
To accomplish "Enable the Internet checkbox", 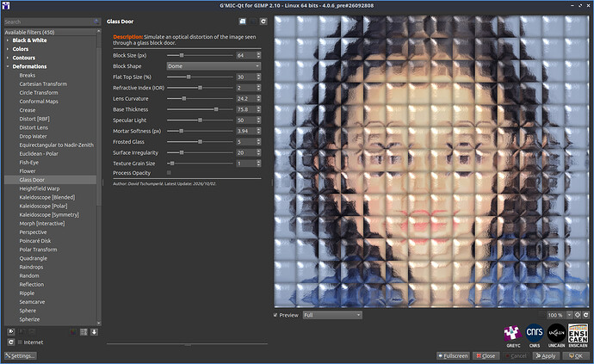I will pyautogui.click(x=20, y=342).
